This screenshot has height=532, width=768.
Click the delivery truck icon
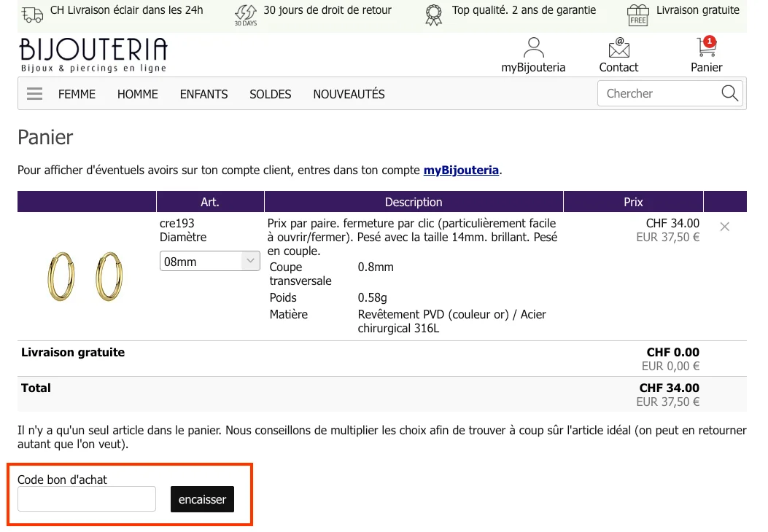coord(32,15)
